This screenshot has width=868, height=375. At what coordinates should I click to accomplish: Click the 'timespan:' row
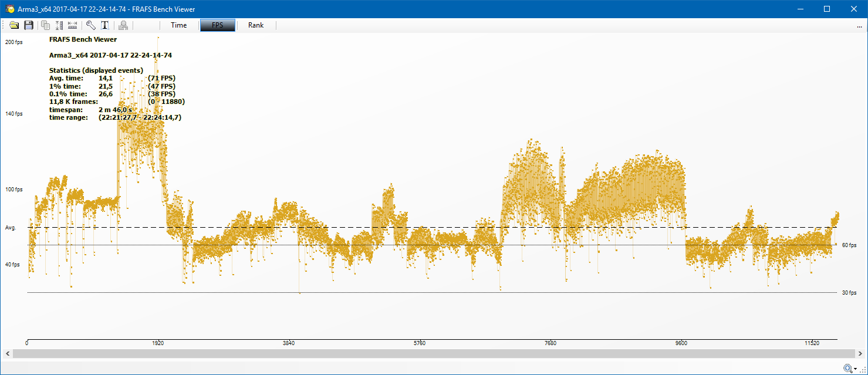[x=90, y=110]
